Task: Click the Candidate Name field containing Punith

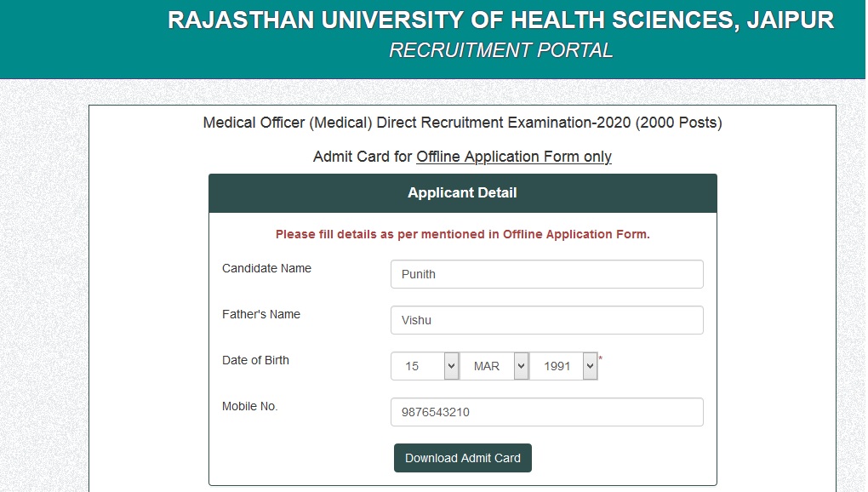Action: coord(547,274)
